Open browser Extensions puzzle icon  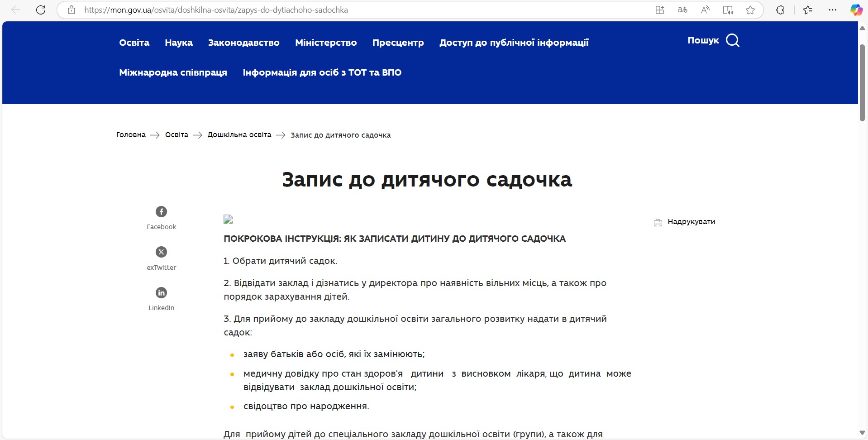click(780, 10)
